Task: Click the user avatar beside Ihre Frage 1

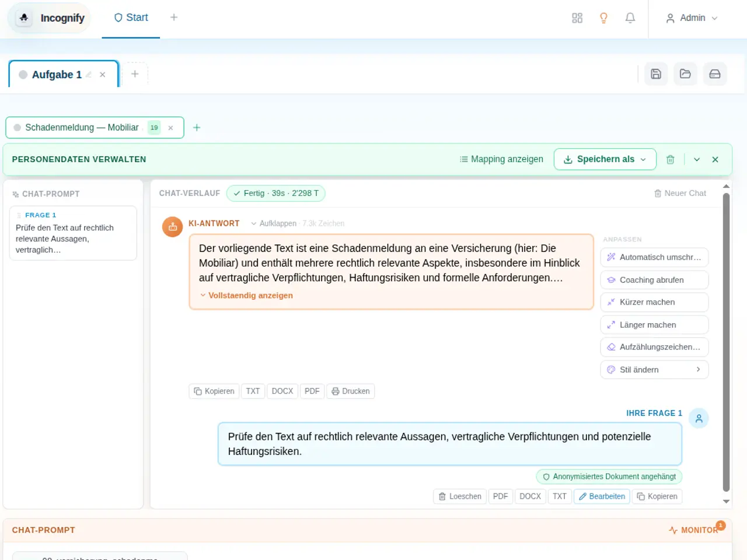Action: coord(699,418)
